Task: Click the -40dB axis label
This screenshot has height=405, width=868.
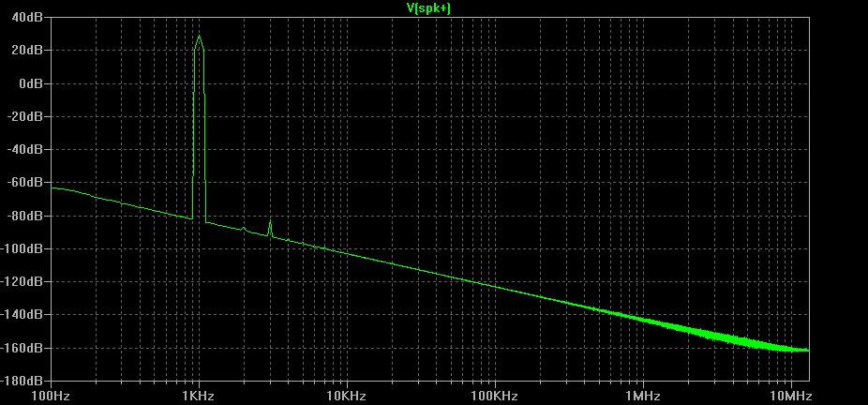Action: (23, 149)
